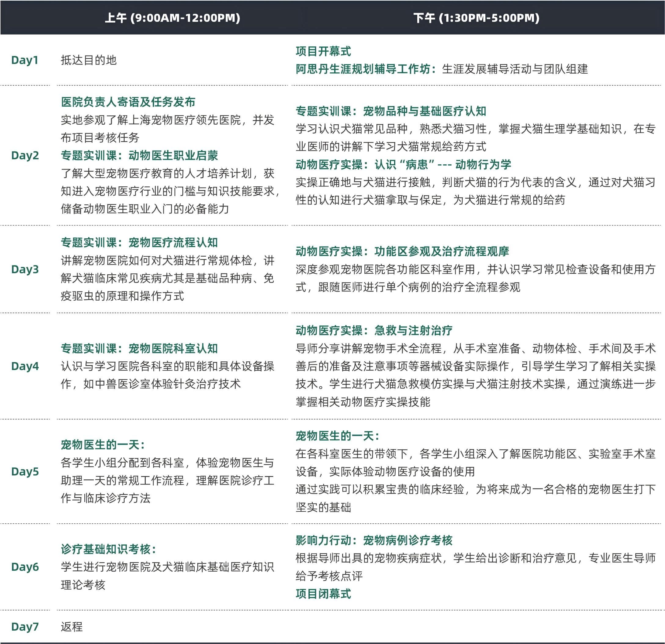Click the 项目开幕式 heading
This screenshot has height=644, width=665.
[x=323, y=51]
